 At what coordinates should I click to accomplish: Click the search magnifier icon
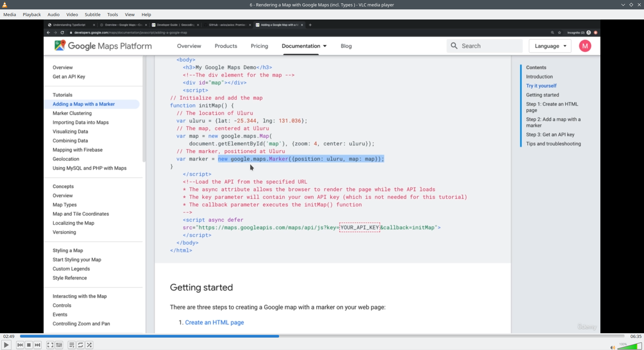tap(454, 46)
